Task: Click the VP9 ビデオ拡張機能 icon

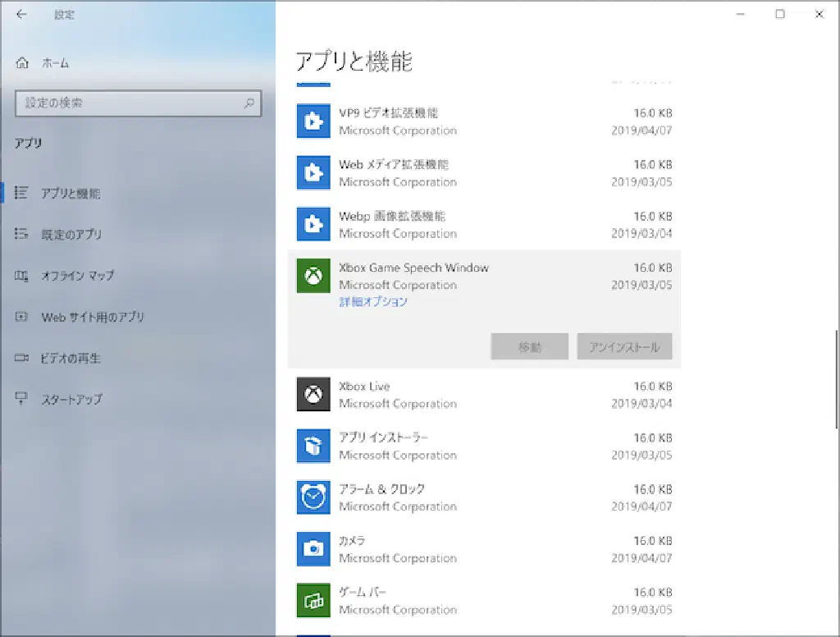Action: pos(313,121)
